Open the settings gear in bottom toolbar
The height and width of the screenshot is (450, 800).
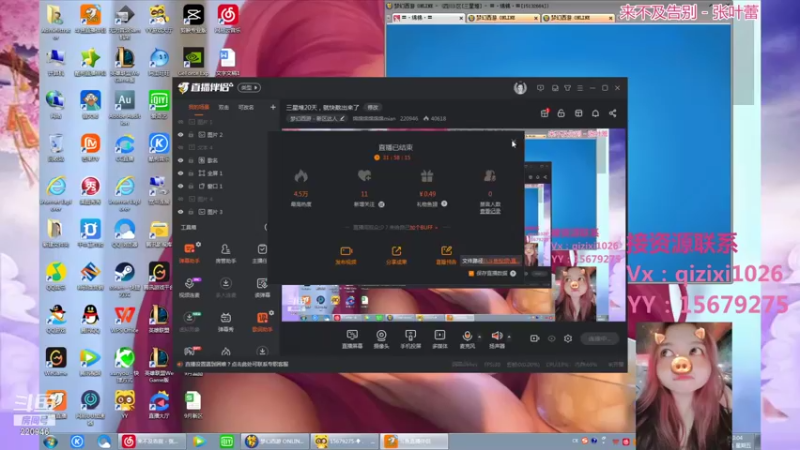coord(568,338)
